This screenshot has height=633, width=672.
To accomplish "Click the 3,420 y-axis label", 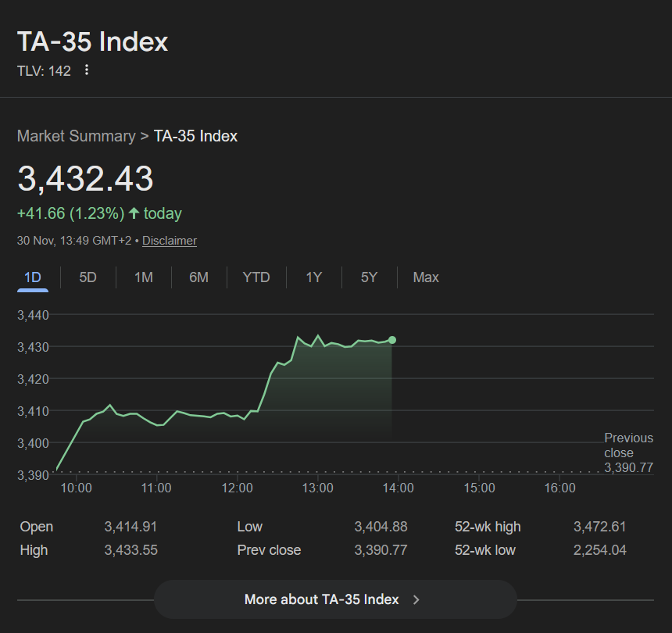I will click(x=33, y=379).
